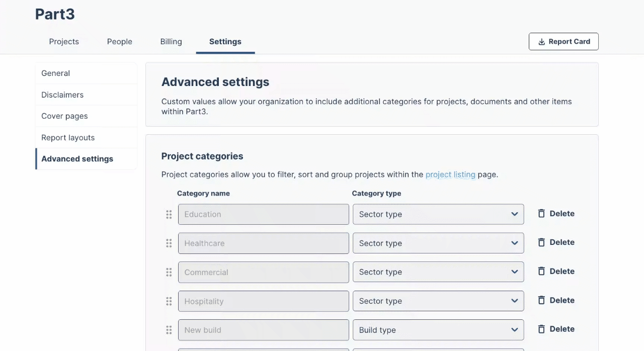Open category type dropdown for Hospitality

[438, 301]
